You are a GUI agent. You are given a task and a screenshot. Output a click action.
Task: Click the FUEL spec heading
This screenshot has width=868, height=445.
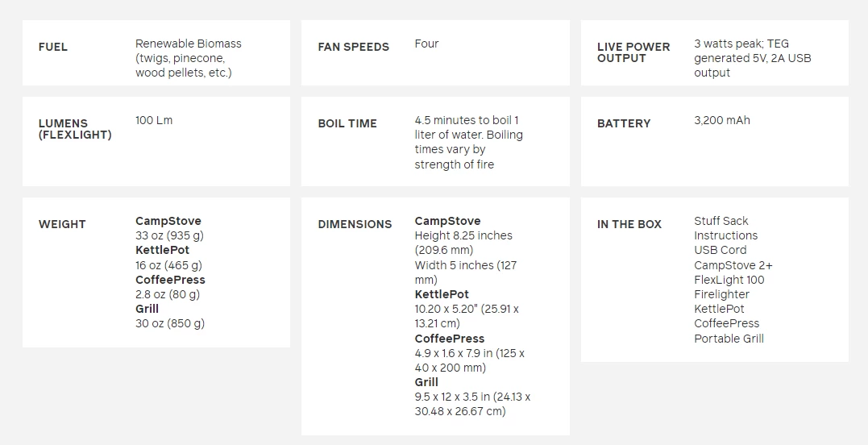(53, 47)
